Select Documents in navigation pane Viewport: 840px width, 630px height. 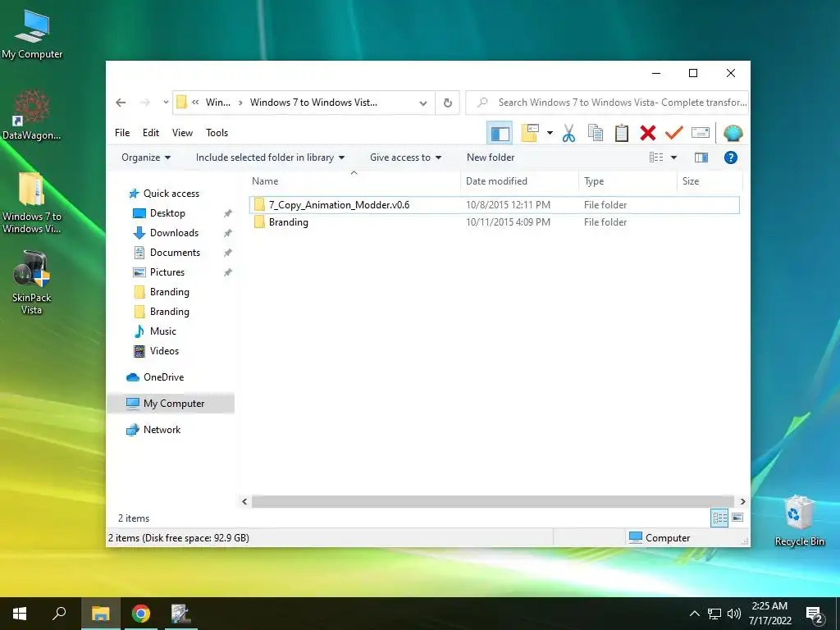[x=175, y=253]
